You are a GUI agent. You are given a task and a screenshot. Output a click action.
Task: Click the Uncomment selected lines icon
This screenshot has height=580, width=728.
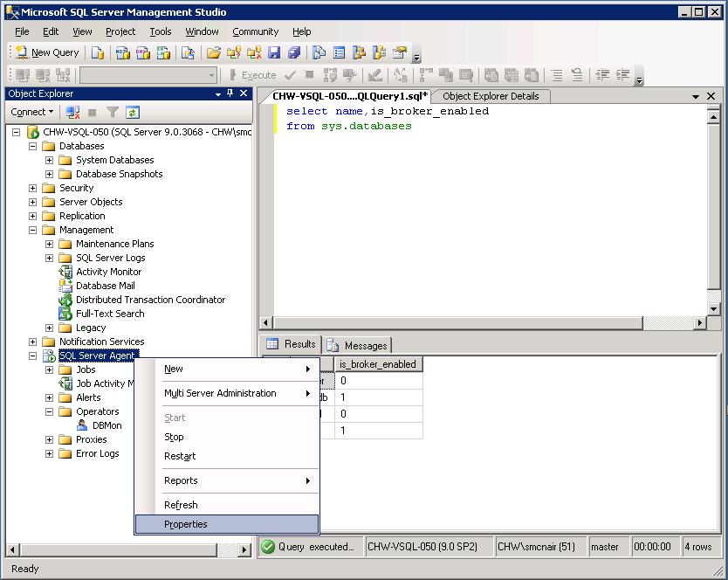point(577,75)
